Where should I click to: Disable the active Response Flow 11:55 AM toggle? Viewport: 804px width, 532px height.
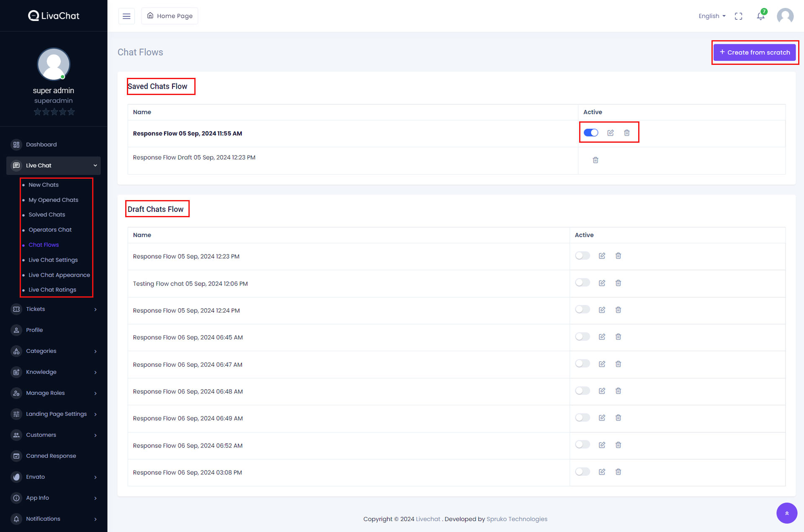coord(591,133)
